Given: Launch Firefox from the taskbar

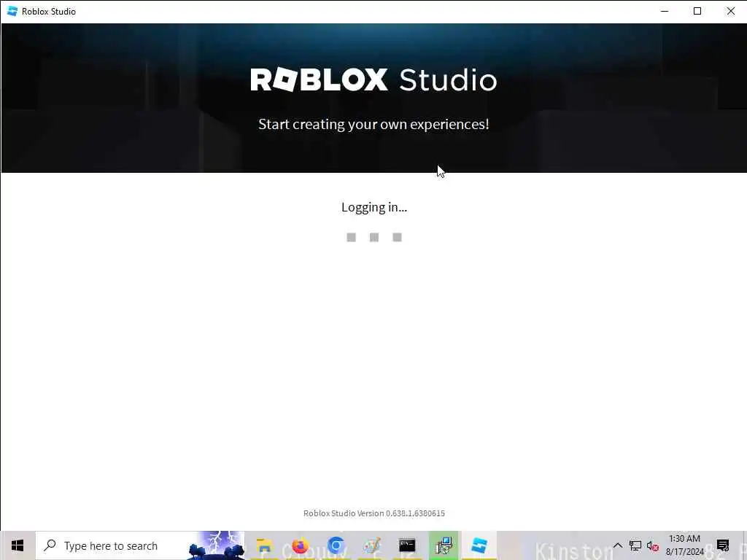Looking at the screenshot, I should point(300,545).
